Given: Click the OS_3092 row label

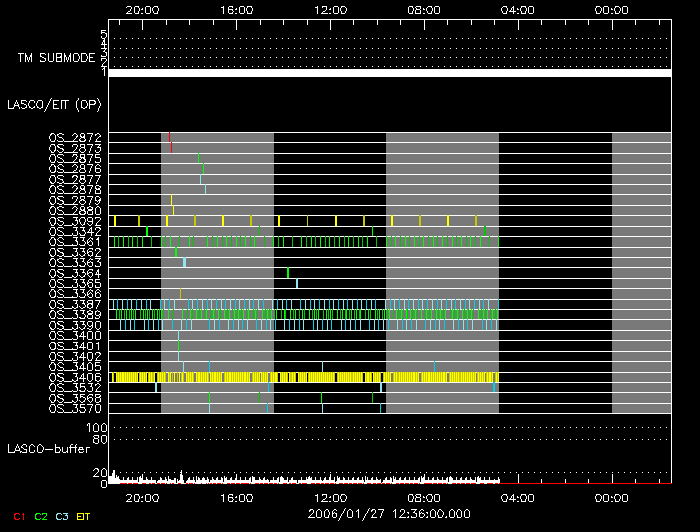Looking at the screenshot, I should coord(74,221).
